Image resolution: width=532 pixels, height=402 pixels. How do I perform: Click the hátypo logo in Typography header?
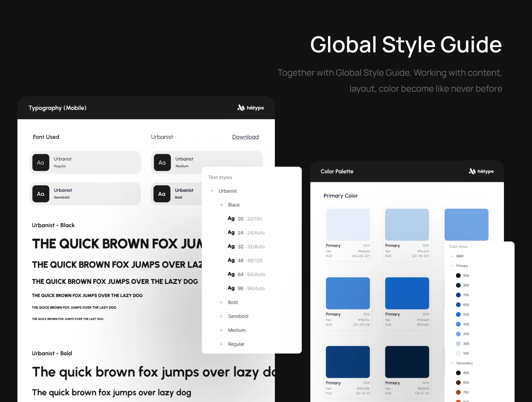coord(251,108)
